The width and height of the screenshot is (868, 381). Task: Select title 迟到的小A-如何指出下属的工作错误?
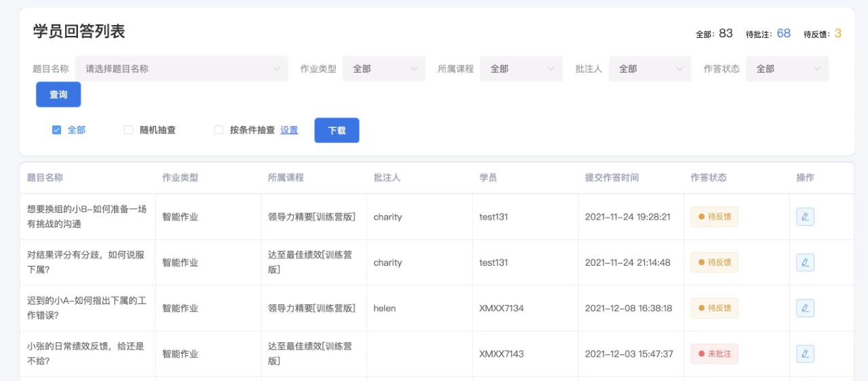[87, 308]
